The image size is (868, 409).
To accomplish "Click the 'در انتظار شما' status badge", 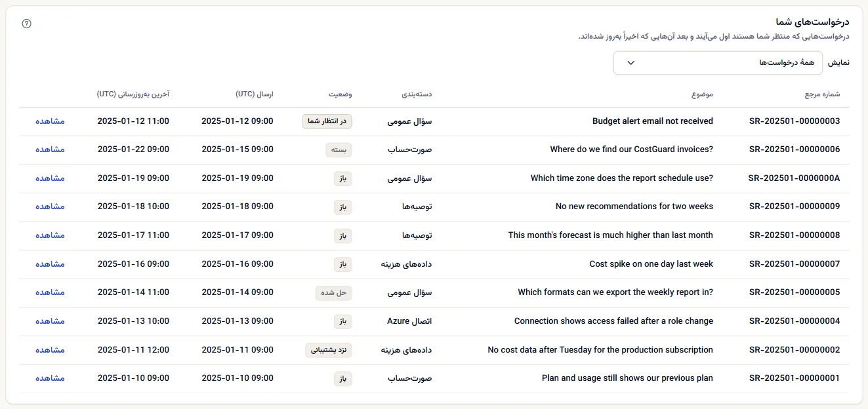I will (x=327, y=121).
